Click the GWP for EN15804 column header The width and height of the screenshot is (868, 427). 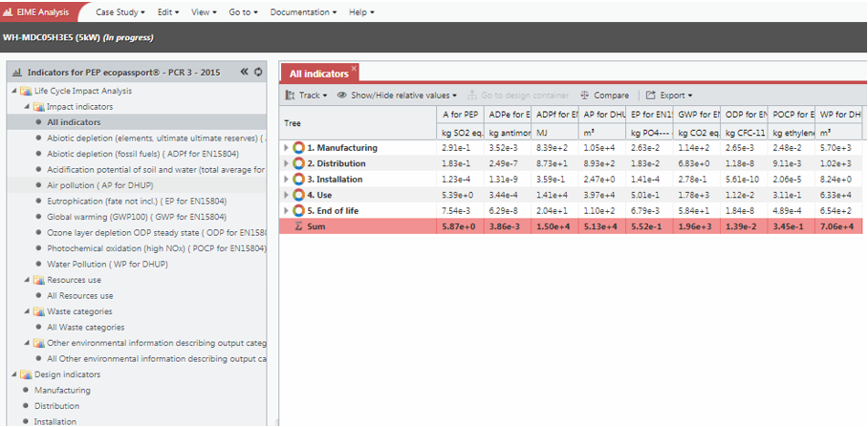point(697,115)
